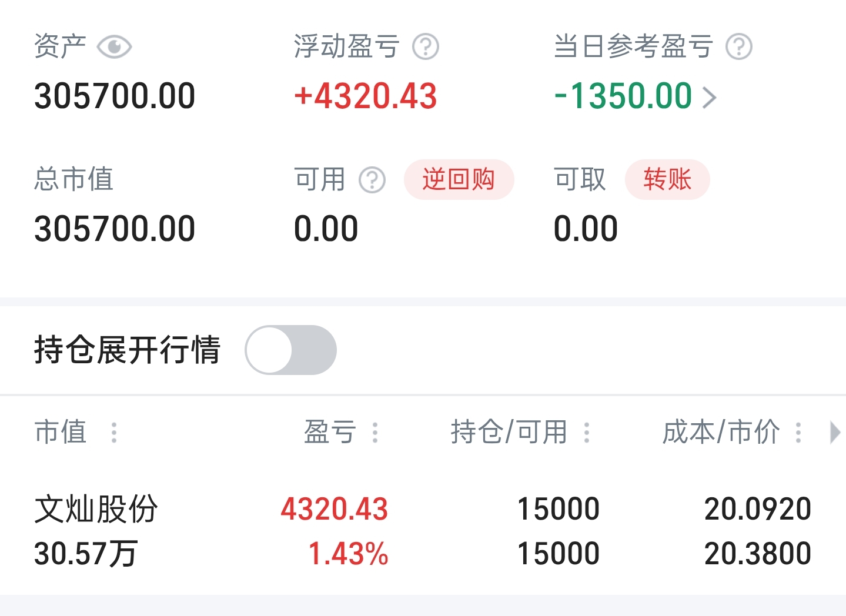Open the 文灿股份 holding row

pyautogui.click(x=423, y=531)
